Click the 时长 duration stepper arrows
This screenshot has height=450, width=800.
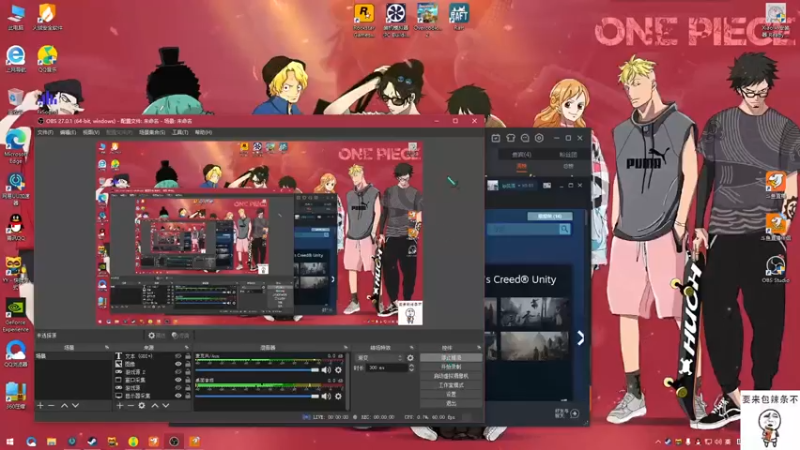(412, 368)
